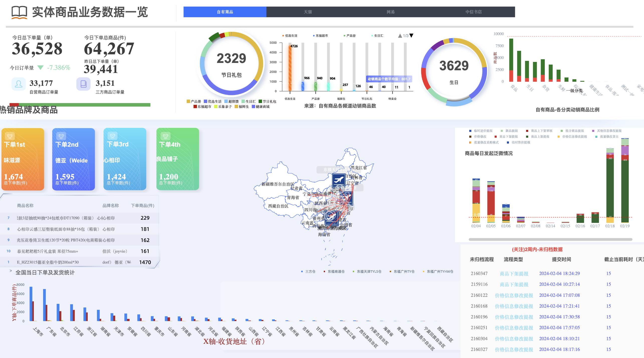Toggle 东福天津TYLS仓 map legend
644x358 pixels.
pyautogui.click(x=367, y=272)
